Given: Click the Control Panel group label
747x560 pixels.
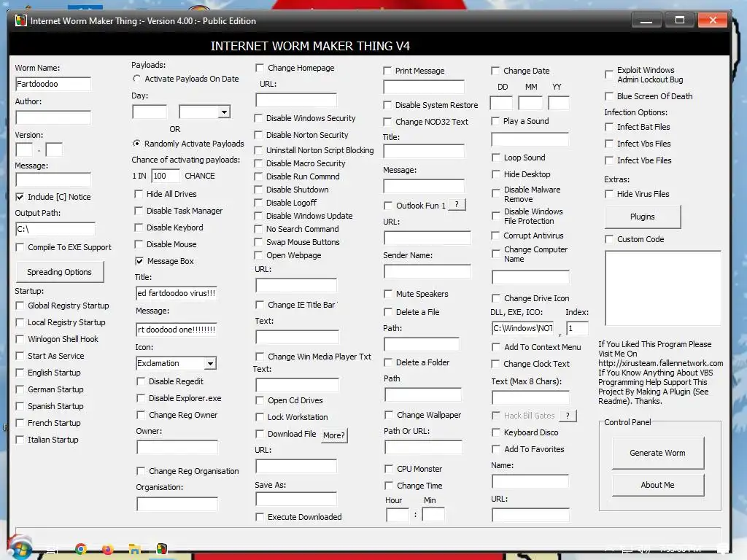Looking at the screenshot, I should pos(627,422).
